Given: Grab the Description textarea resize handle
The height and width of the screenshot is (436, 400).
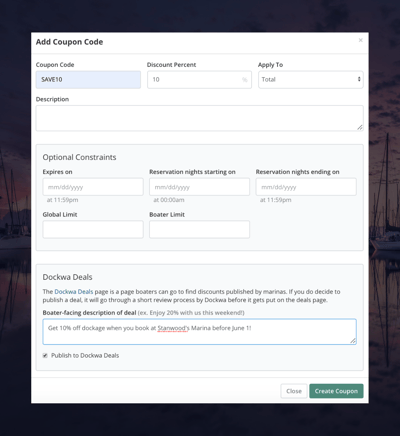Looking at the screenshot, I should (x=360, y=127).
